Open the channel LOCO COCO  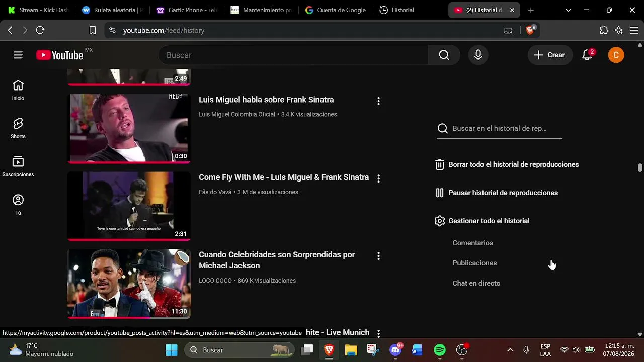[x=215, y=281]
